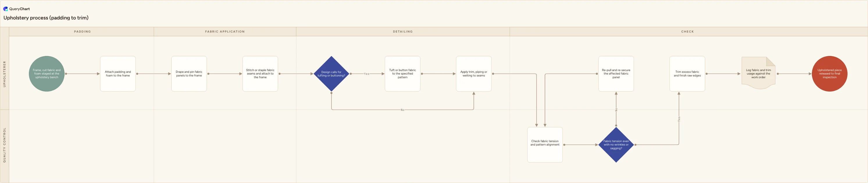Image resolution: width=868 pixels, height=183 pixels.
Task: Select 'Re-pull and re-secure' task box
Action: click(x=616, y=74)
